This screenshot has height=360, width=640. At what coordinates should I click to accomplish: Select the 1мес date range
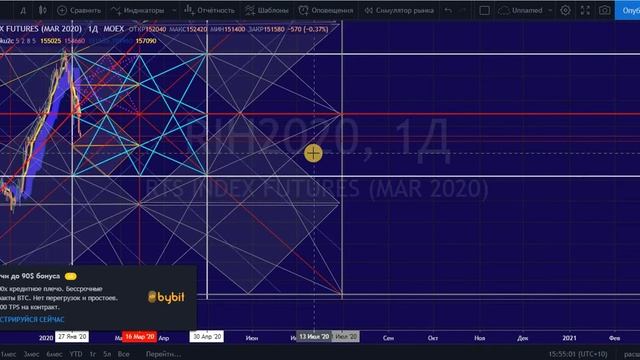click(x=8, y=354)
